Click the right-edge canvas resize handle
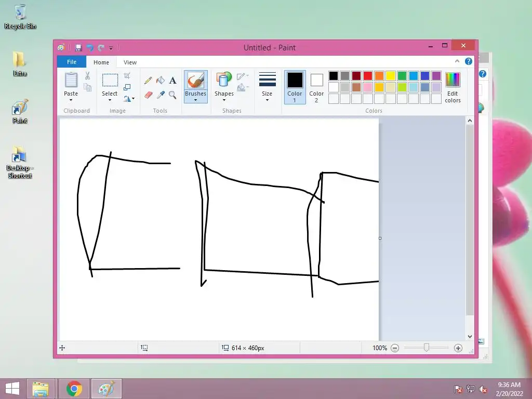Screen dimensions: 532x399 (x=380, y=238)
